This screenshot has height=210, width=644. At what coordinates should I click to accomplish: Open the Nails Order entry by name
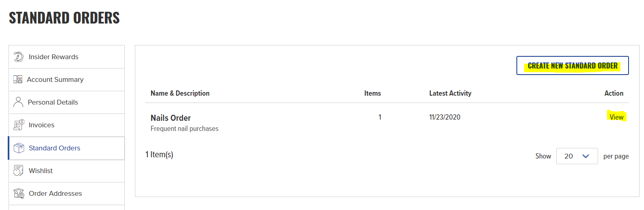coord(171,118)
